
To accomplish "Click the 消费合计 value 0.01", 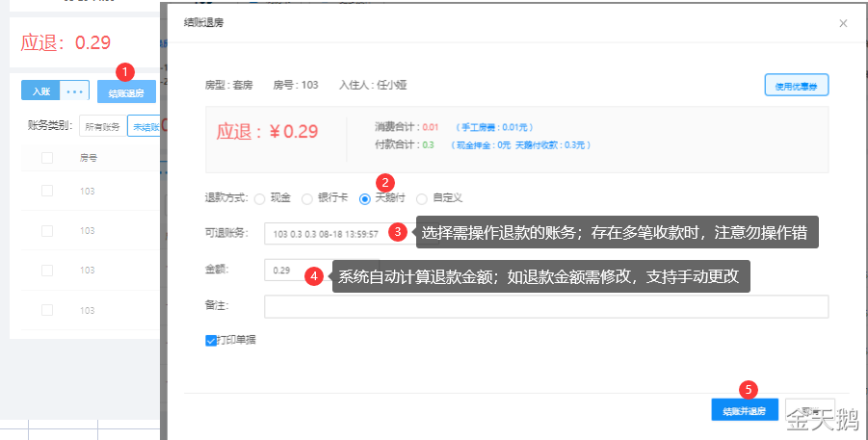I will click(430, 127).
